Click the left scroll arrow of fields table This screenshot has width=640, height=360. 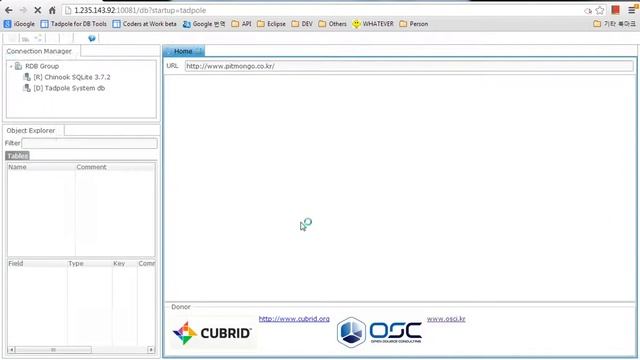pos(11,350)
